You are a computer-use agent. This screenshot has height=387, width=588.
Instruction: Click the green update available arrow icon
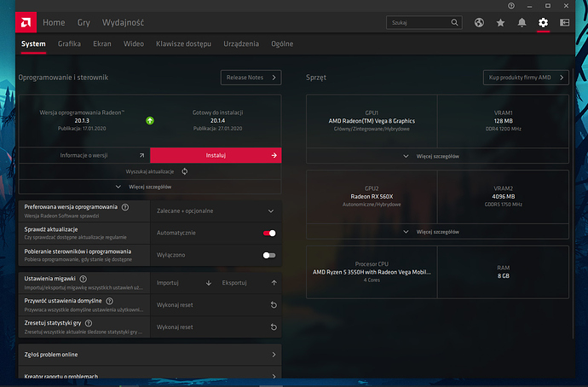click(x=150, y=120)
